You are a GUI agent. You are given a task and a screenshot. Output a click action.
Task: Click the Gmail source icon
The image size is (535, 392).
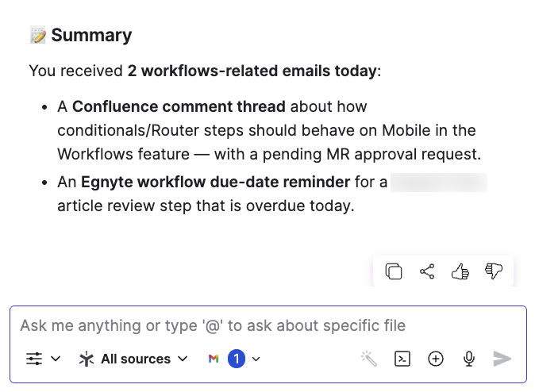[x=213, y=359]
